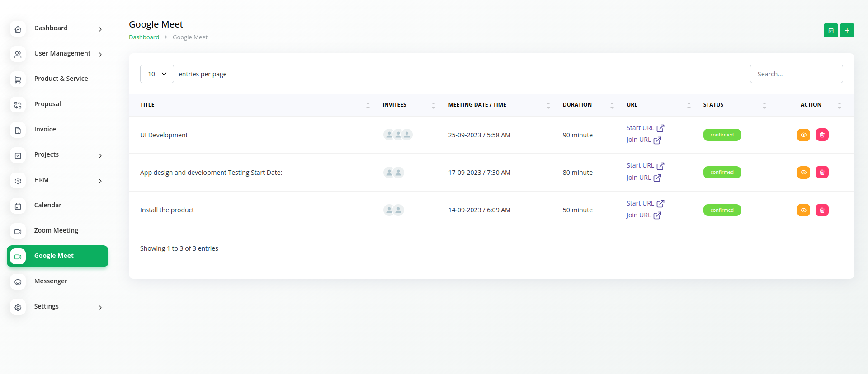Click the Search input field
The image size is (868, 374).
click(796, 74)
